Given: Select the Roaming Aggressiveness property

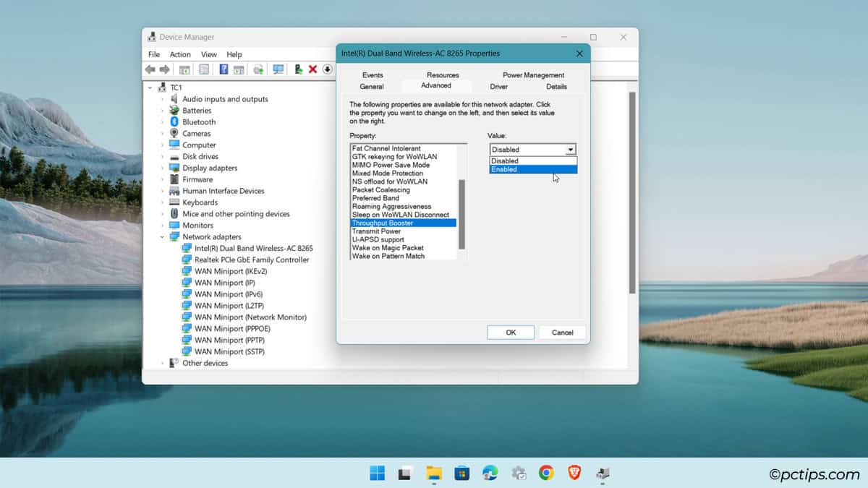Looking at the screenshot, I should click(391, 207).
